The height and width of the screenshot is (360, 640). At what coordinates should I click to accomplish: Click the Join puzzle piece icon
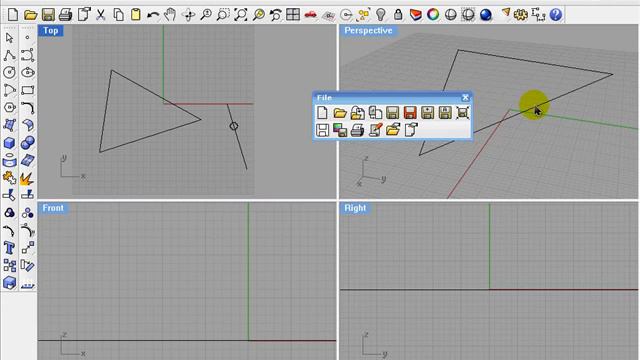(x=9, y=178)
